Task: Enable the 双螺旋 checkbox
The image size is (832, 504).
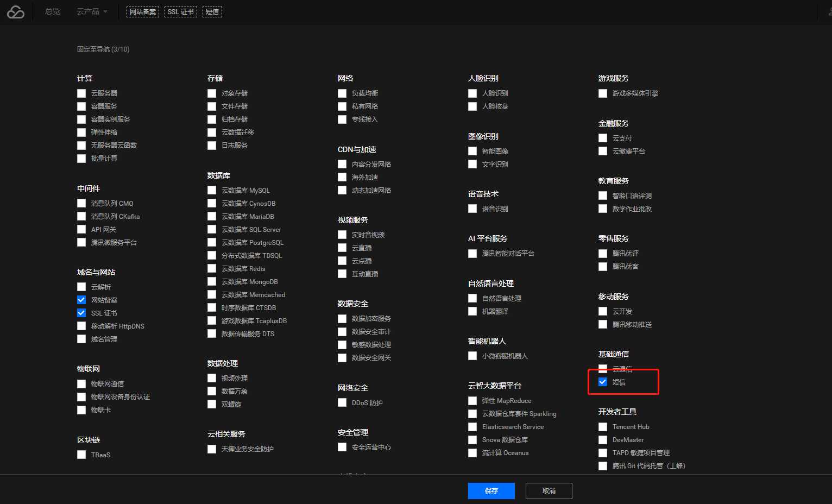Action: coord(212,404)
